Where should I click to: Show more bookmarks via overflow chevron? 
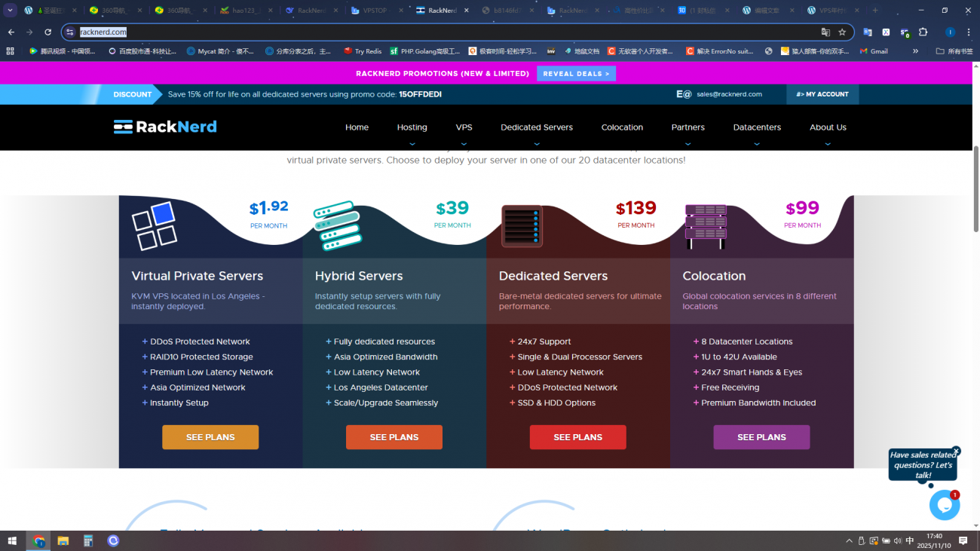pyautogui.click(x=915, y=51)
